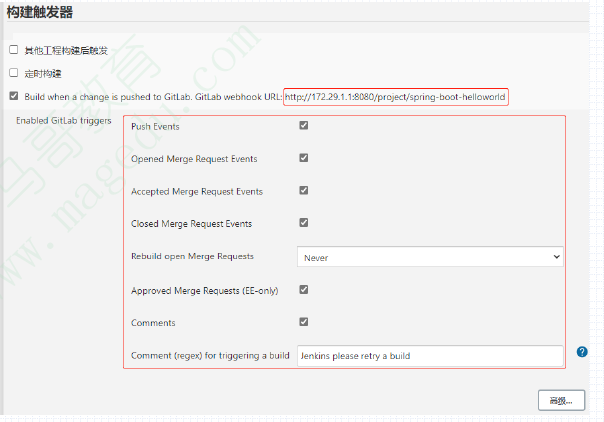Viewport: 604px width, 422px height.
Task: Click Accepted Merge Request Events label
Action: click(197, 191)
